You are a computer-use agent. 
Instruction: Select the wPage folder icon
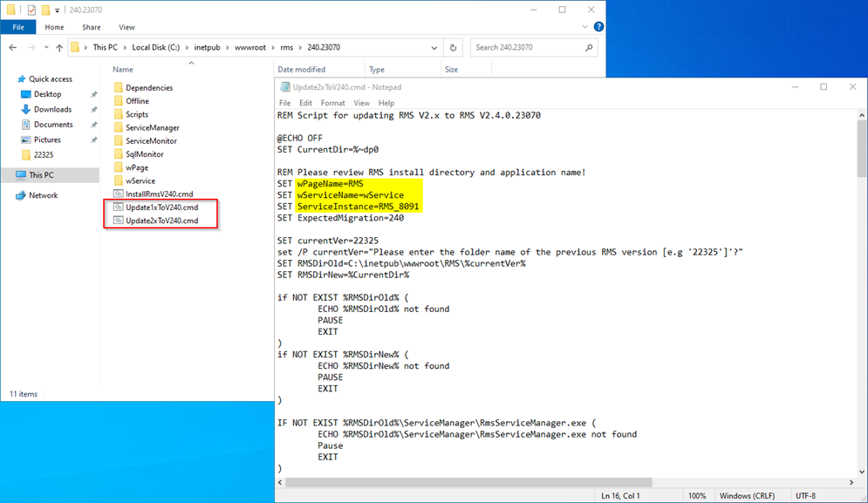(x=118, y=167)
